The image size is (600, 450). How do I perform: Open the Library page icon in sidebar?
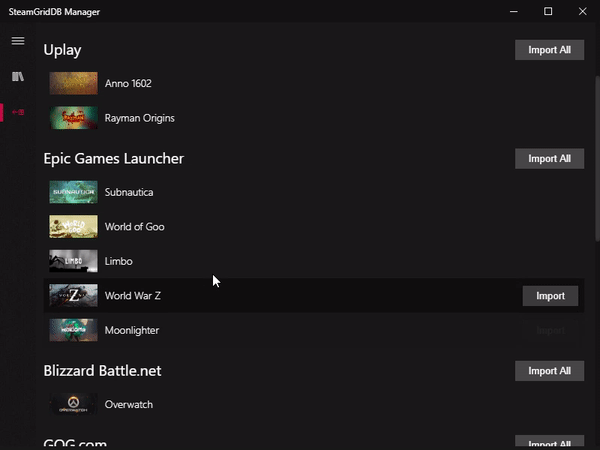tap(18, 77)
